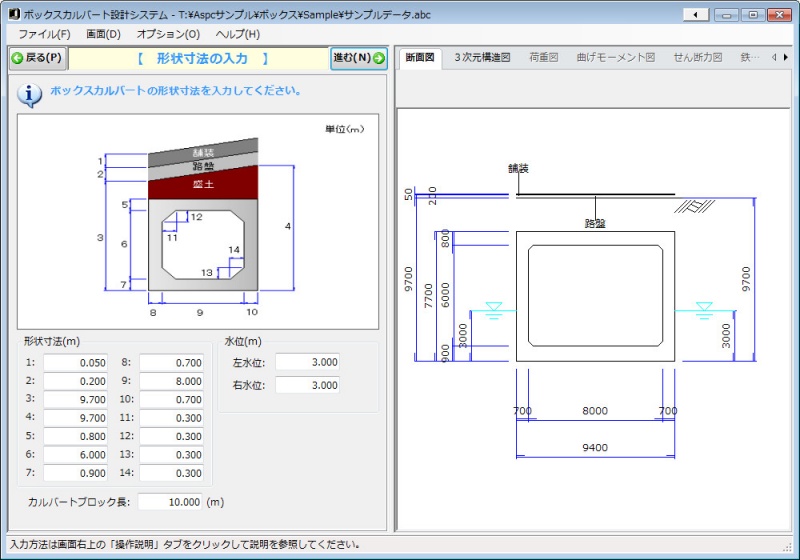Open the 画面(D) menu
The width and height of the screenshot is (800, 560).
(x=103, y=34)
